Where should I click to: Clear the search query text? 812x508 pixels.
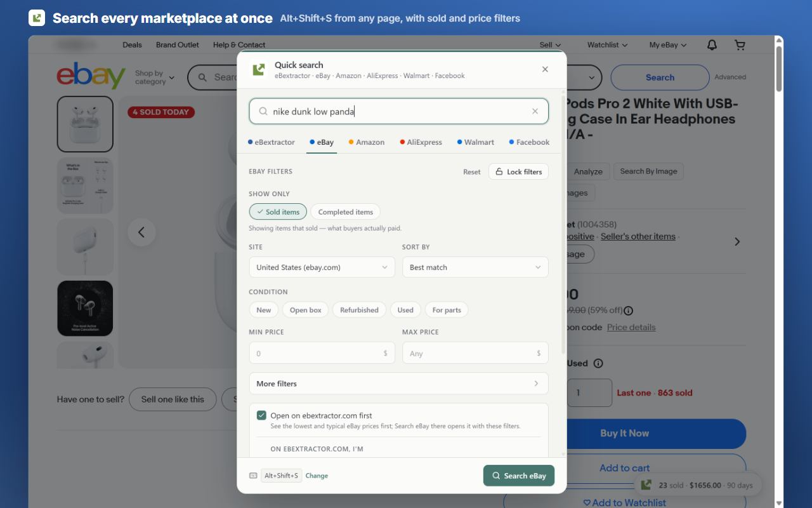(535, 111)
